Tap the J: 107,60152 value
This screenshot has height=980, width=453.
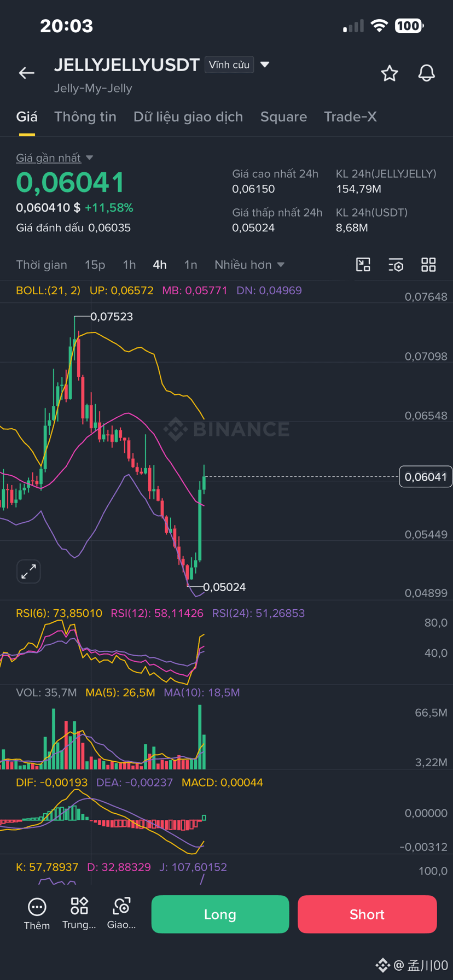[193, 867]
